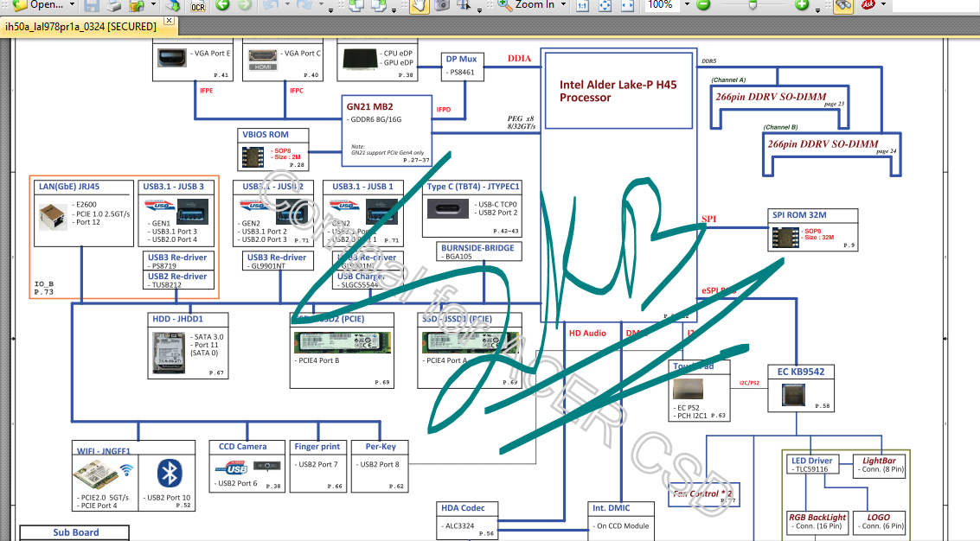Open the Undo history dropdown arrow
The image size is (980, 541).
point(287,5)
